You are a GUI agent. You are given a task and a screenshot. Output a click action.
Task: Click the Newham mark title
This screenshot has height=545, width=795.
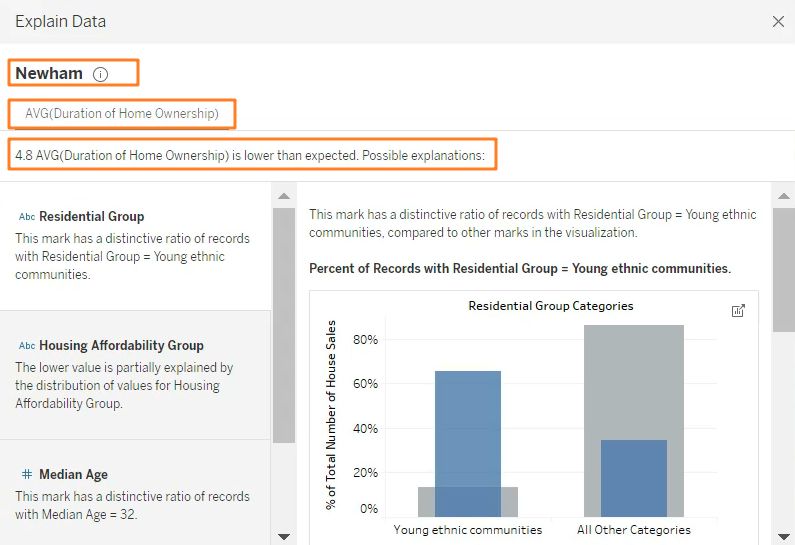point(49,74)
